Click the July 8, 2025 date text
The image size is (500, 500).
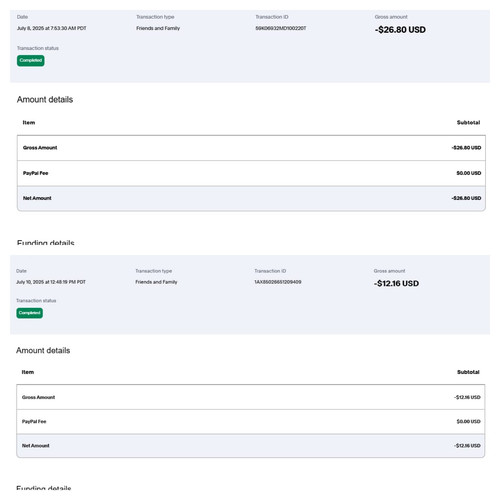click(x=52, y=28)
